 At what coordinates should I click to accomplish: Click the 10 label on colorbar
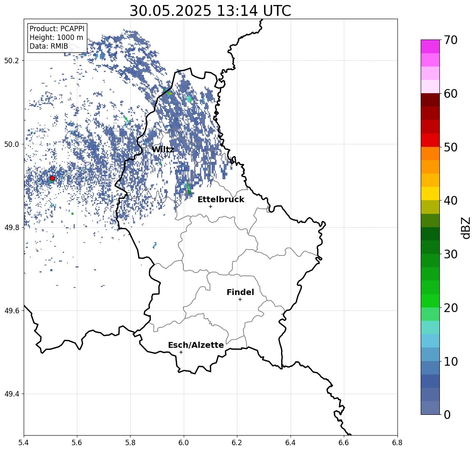pos(451,362)
